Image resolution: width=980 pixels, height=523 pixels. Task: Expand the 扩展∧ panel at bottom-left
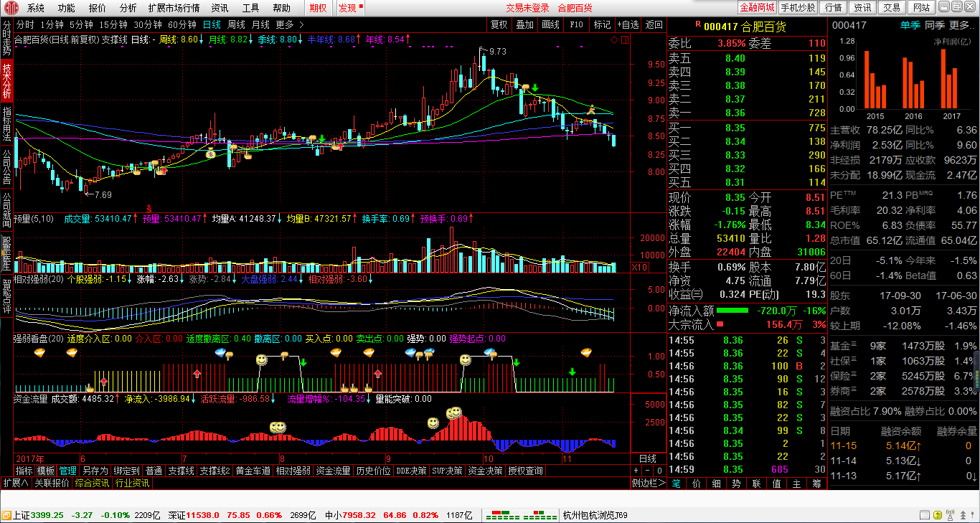[15, 484]
